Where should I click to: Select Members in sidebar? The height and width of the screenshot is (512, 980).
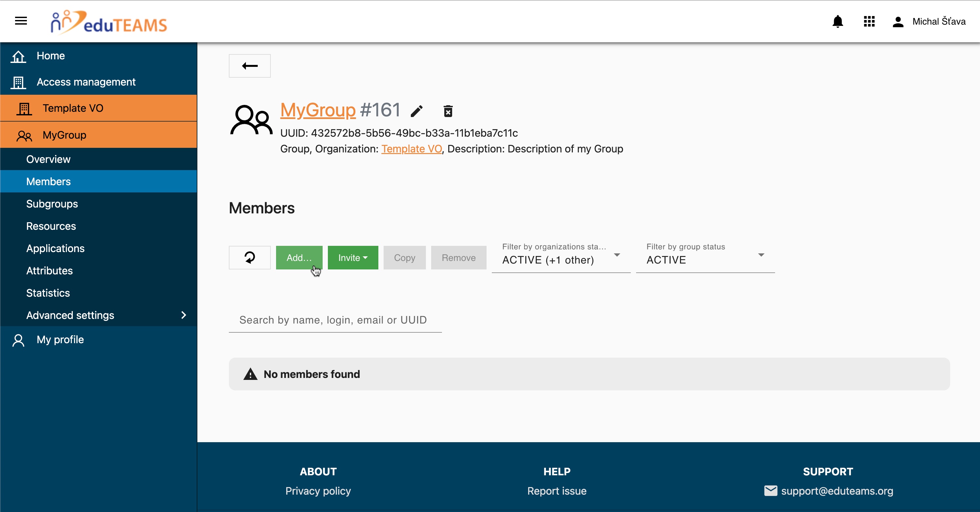point(99,182)
